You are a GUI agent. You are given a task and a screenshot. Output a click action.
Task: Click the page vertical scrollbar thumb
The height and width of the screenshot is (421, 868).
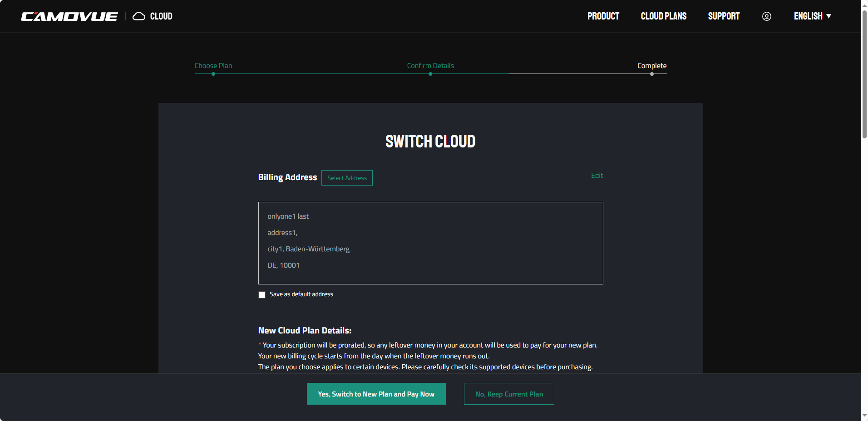[x=864, y=75]
